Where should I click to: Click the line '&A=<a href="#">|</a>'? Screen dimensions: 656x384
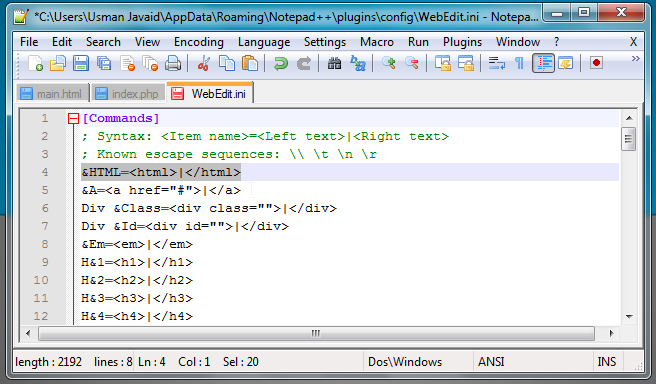[x=161, y=190]
